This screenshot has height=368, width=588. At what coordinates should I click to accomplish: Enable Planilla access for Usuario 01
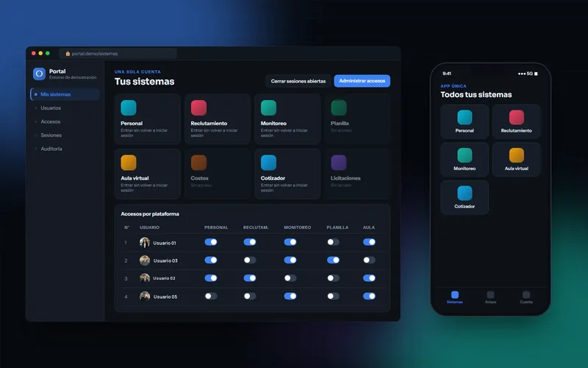(x=333, y=242)
